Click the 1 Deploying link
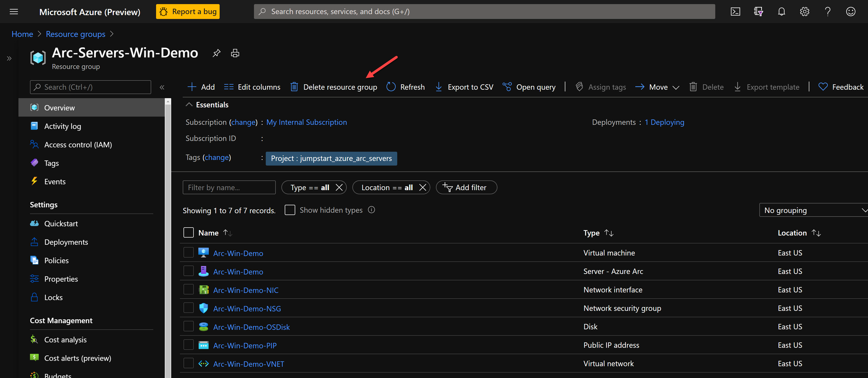 [664, 122]
